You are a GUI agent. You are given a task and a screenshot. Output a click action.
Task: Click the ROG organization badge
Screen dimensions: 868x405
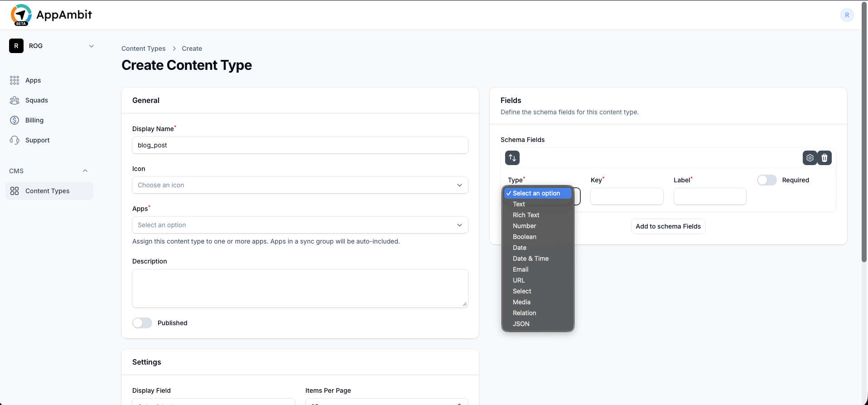[16, 46]
